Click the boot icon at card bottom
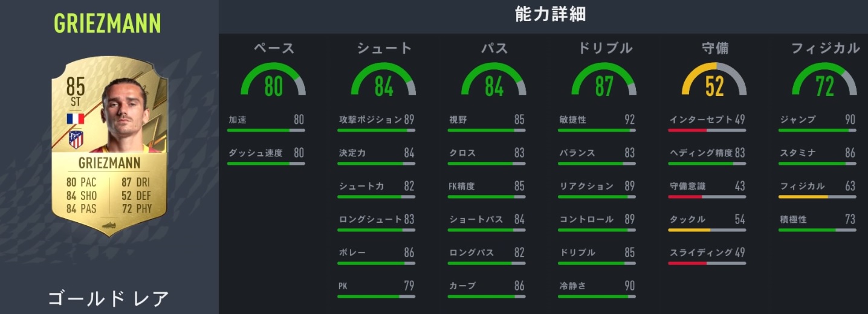 [x=109, y=225]
